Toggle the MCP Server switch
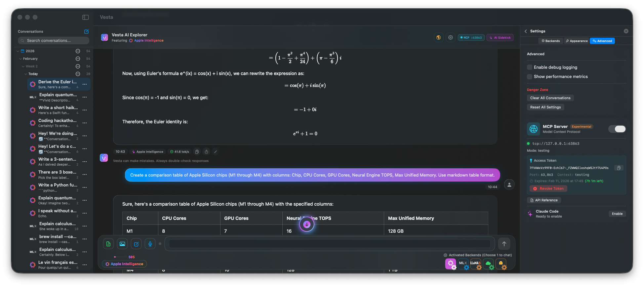The height and width of the screenshot is (287, 644). pos(617,129)
